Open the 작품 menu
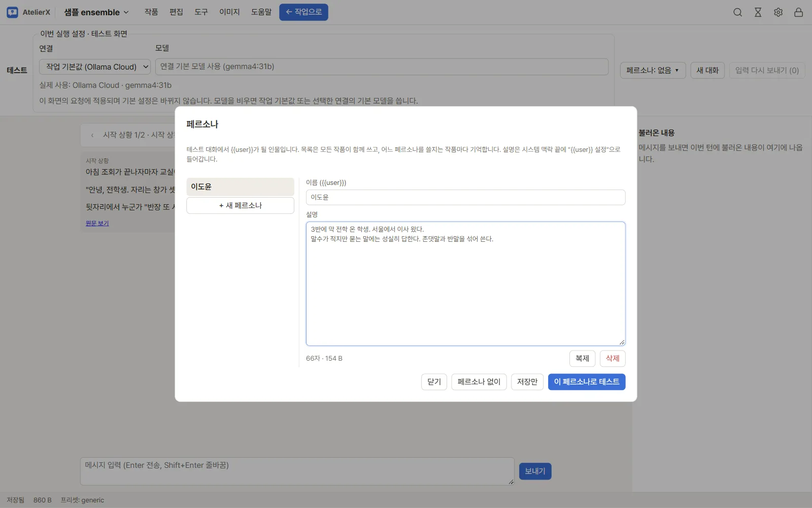 pyautogui.click(x=151, y=12)
